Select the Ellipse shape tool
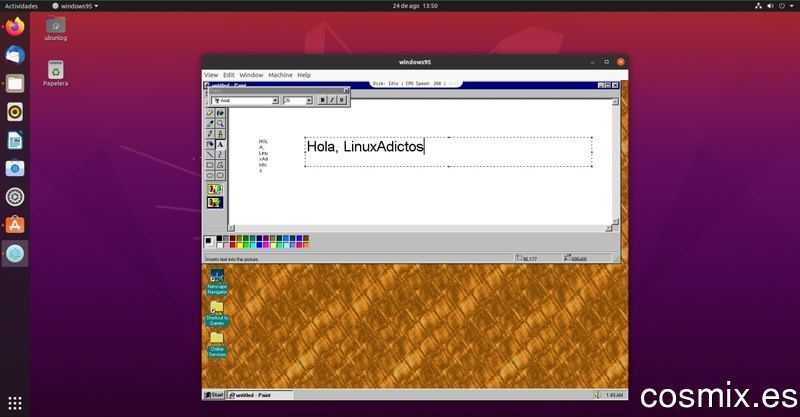The image size is (800, 417). tap(210, 176)
